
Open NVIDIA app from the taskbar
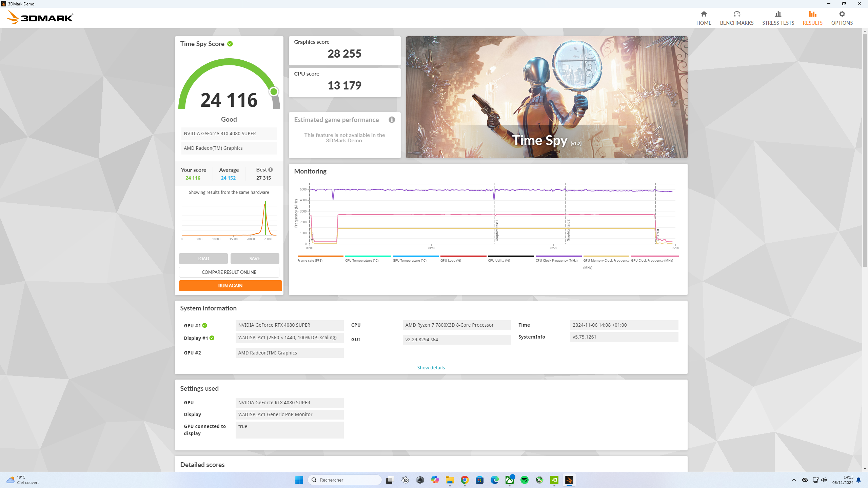[554, 480]
